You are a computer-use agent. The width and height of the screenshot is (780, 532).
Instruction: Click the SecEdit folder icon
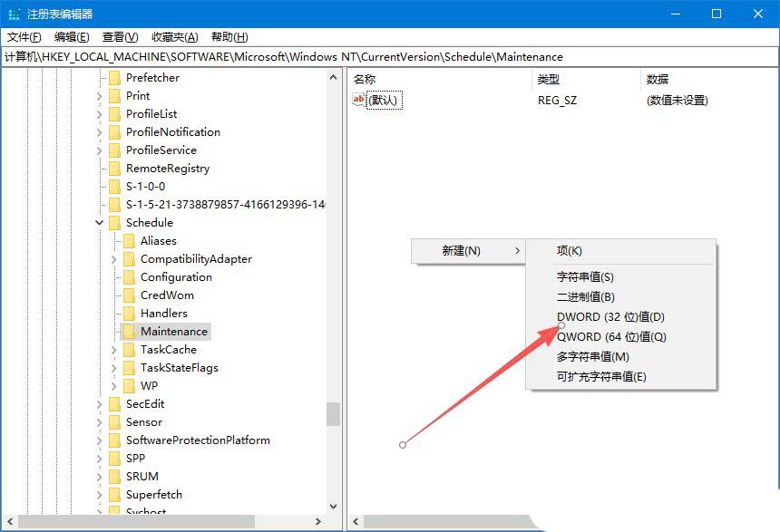click(114, 405)
